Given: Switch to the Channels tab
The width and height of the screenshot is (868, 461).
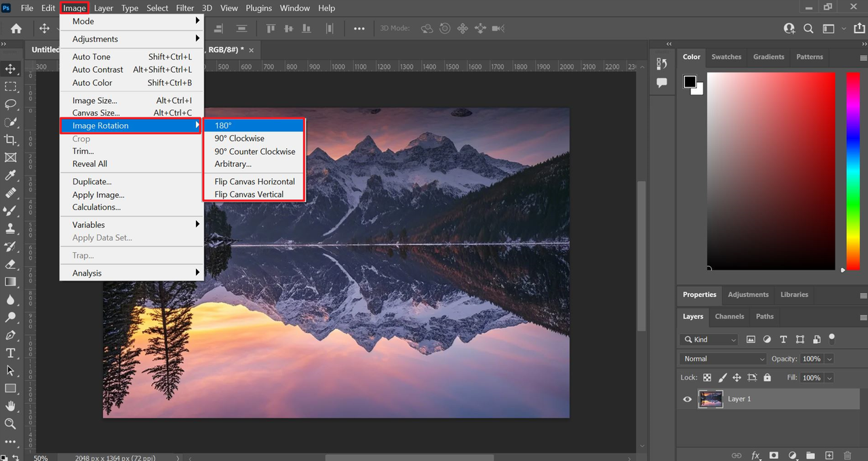Looking at the screenshot, I should [x=730, y=317].
